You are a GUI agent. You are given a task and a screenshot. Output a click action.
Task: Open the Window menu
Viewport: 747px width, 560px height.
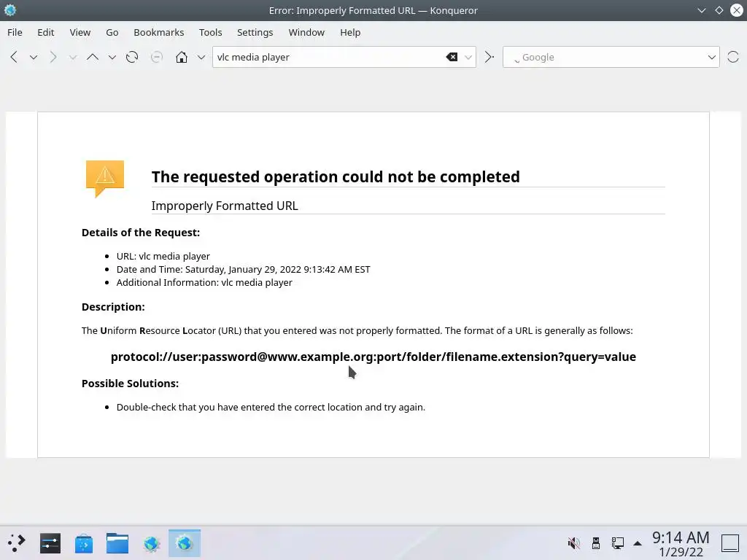(x=306, y=32)
